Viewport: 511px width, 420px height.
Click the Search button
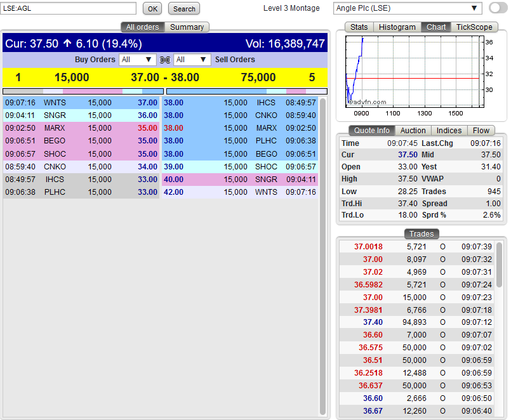coord(184,9)
